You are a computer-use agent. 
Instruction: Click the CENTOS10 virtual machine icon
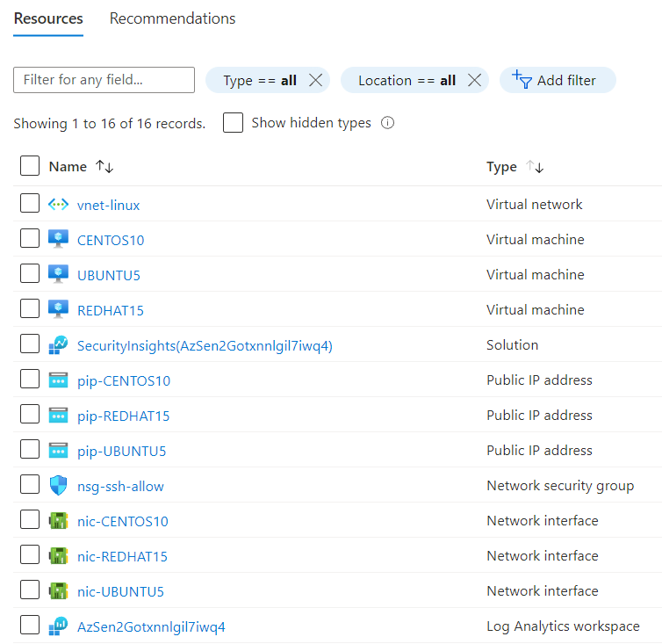tap(58, 239)
